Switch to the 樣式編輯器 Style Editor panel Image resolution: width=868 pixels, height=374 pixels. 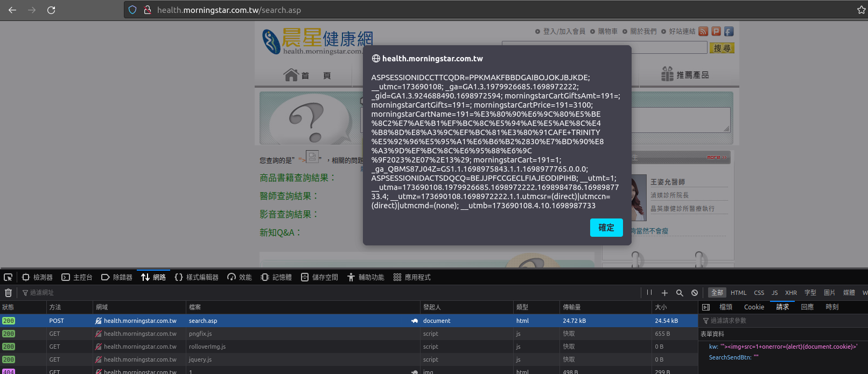197,277
